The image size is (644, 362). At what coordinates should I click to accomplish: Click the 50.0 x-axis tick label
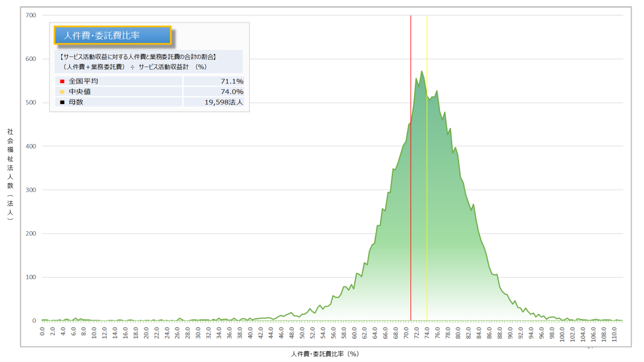[302, 333]
